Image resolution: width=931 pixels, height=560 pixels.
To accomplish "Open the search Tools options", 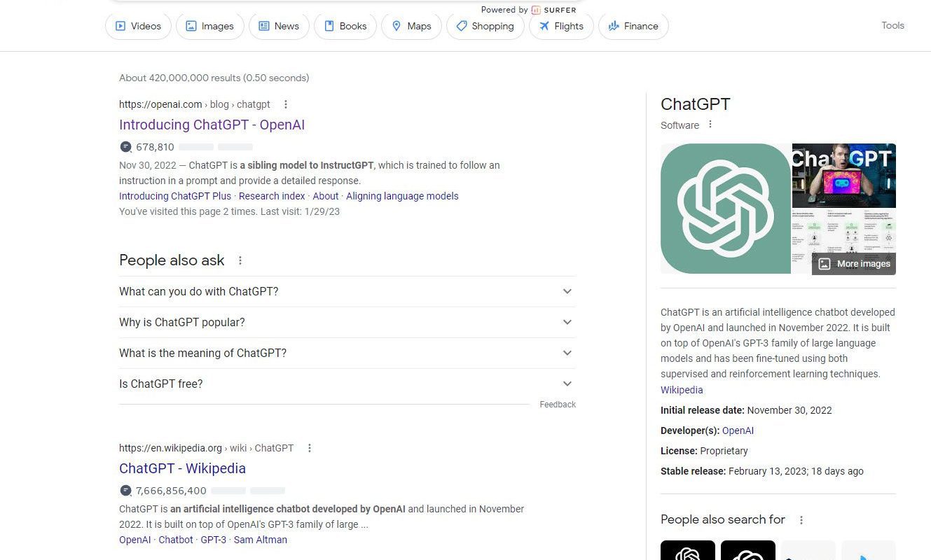I will click(892, 25).
